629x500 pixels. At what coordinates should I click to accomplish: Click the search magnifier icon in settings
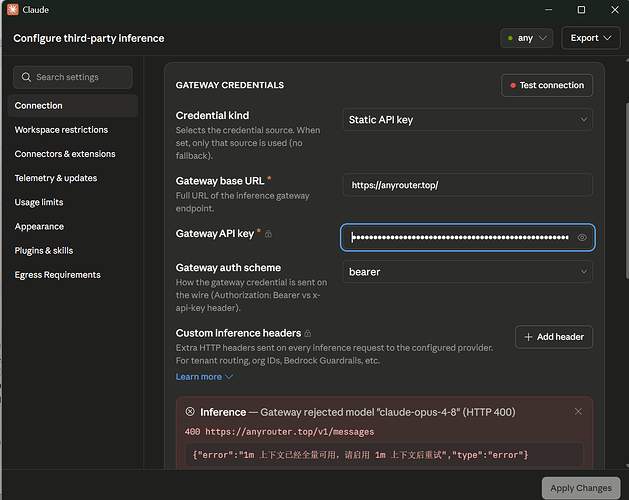point(26,77)
